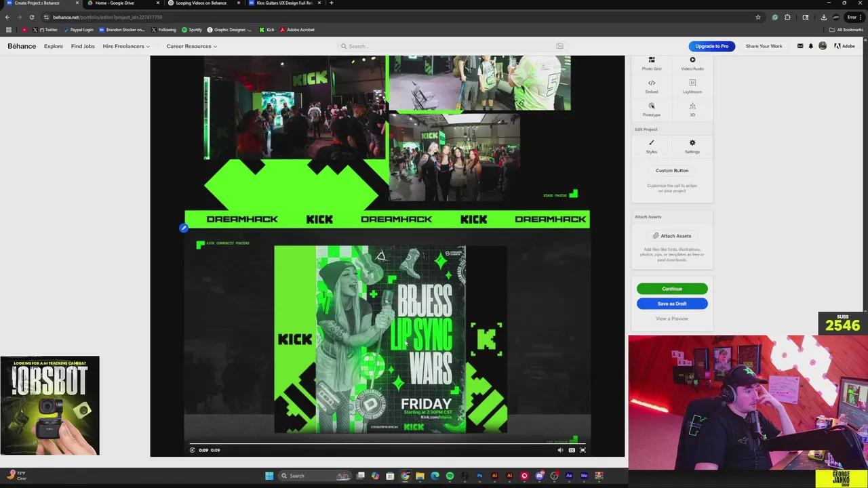
Task: Expand the Hire Freelancers menu
Action: point(126,46)
